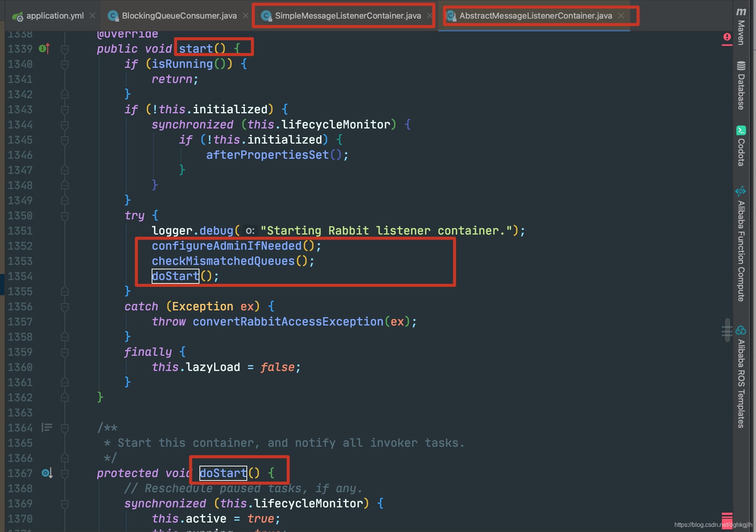Open Alibaba ROS Templates panel
Screen dimensions: 756x532
pyautogui.click(x=741, y=377)
